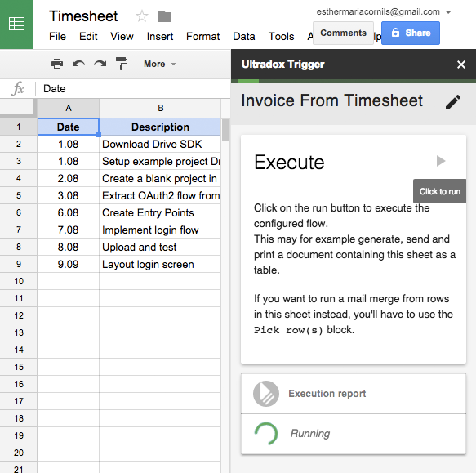Image resolution: width=476 pixels, height=473 pixels.
Task: Open the View menu
Action: click(x=122, y=37)
